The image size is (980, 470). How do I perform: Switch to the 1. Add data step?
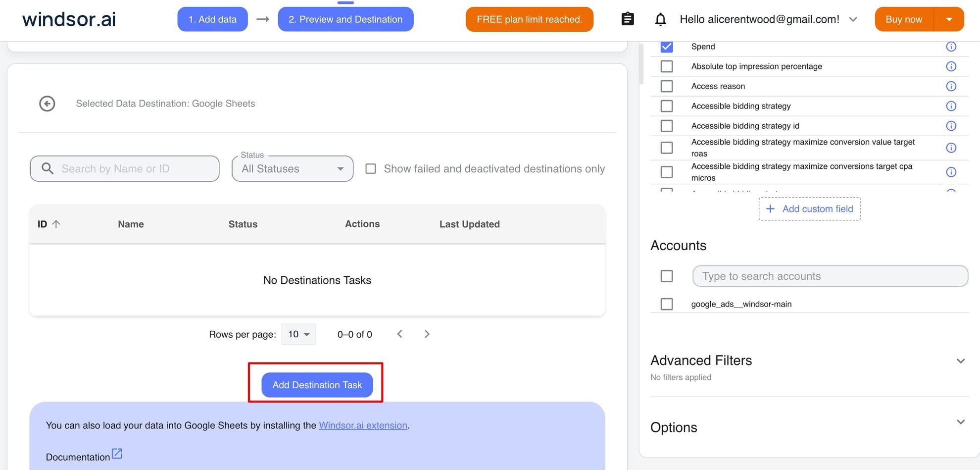[x=212, y=19]
